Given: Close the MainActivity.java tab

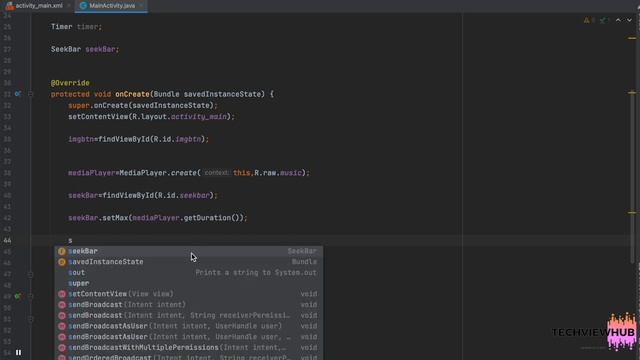Looking at the screenshot, I should click(141, 6).
